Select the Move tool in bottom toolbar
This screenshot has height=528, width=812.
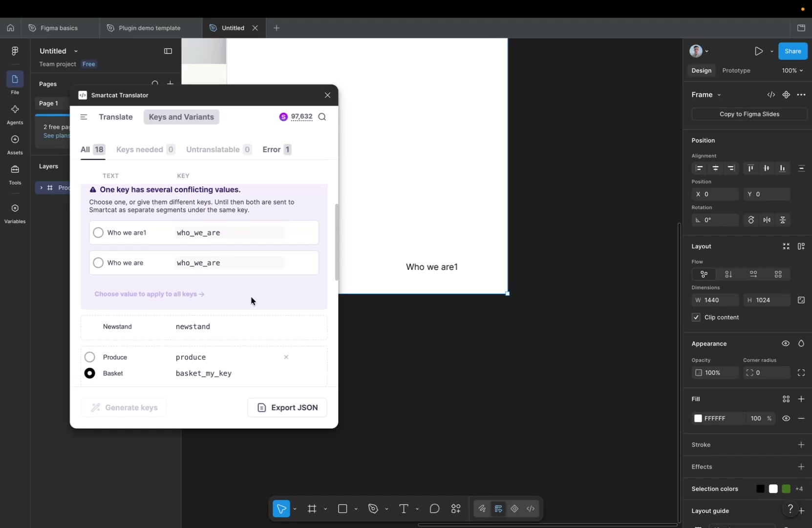click(282, 509)
